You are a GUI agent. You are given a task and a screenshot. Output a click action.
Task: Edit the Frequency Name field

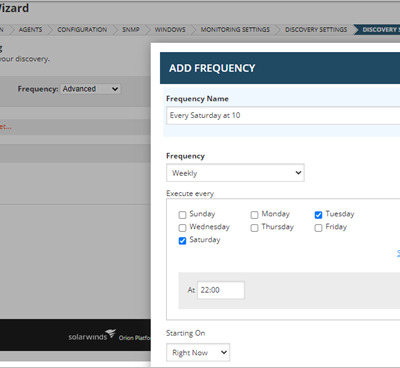(x=283, y=116)
